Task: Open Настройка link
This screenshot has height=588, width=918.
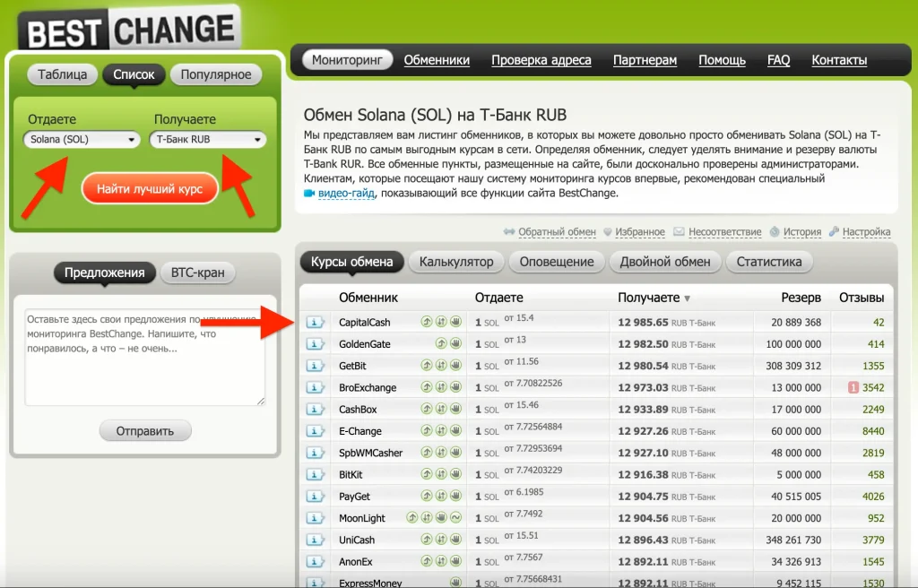Action: pyautogui.click(x=867, y=232)
